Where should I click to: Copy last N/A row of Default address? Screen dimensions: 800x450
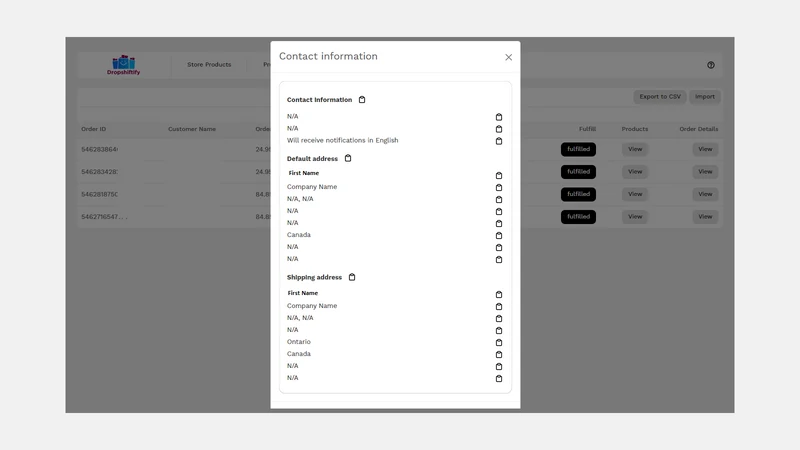pos(499,259)
